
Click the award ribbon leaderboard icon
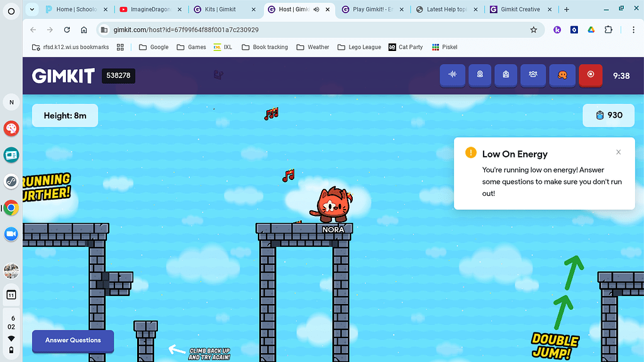(x=479, y=74)
